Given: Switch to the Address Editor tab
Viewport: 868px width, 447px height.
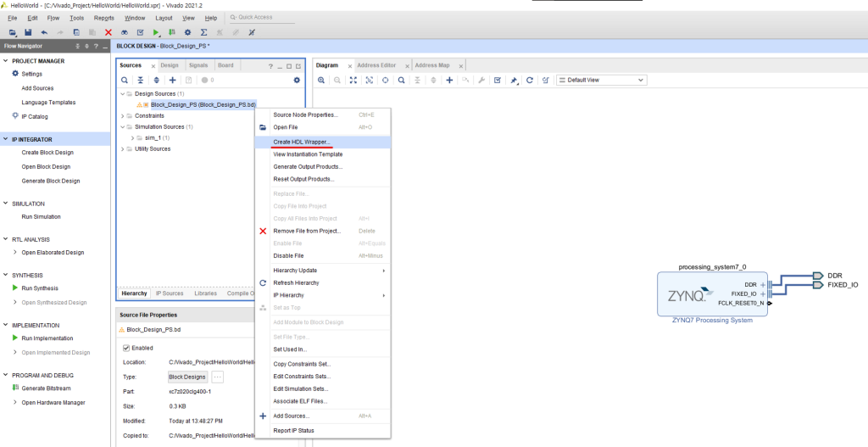Looking at the screenshot, I should click(376, 65).
